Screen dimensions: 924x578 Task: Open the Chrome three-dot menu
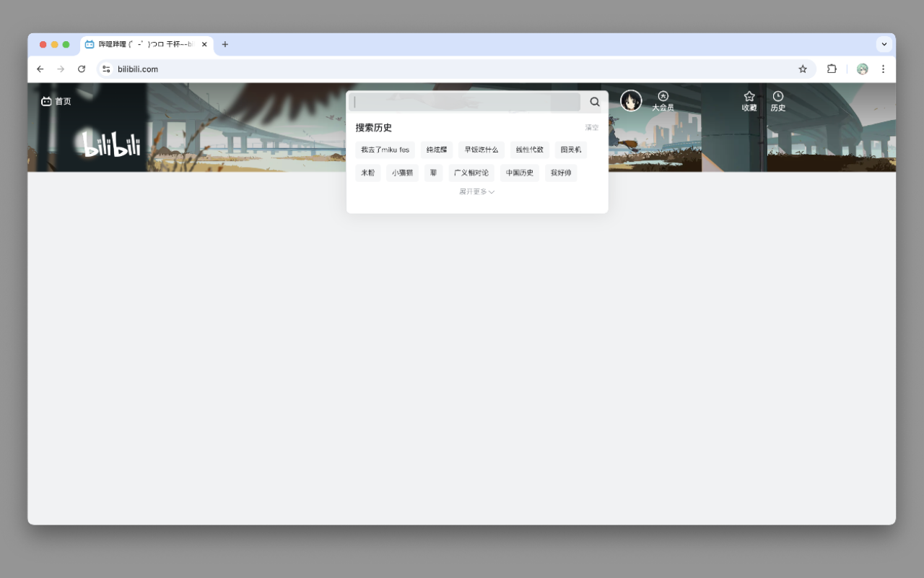click(883, 69)
